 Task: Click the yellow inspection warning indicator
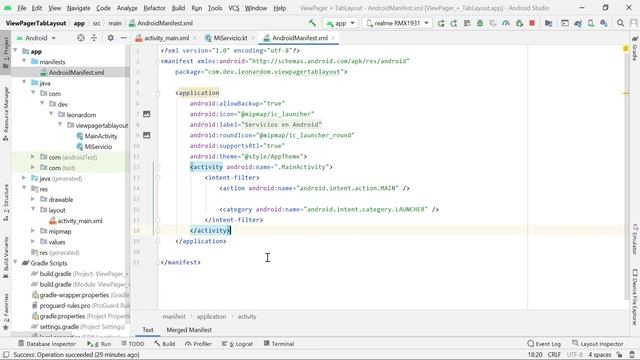626,49
